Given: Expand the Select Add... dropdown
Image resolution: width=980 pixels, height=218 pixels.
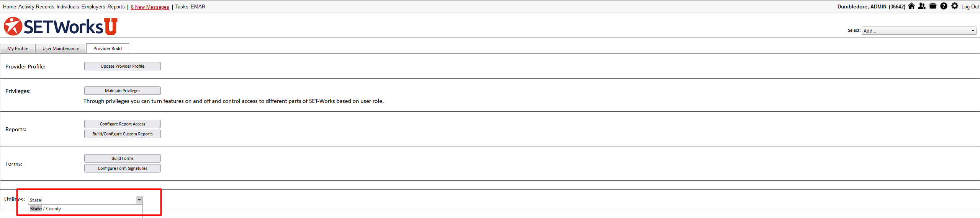Looking at the screenshot, I should pos(973,31).
